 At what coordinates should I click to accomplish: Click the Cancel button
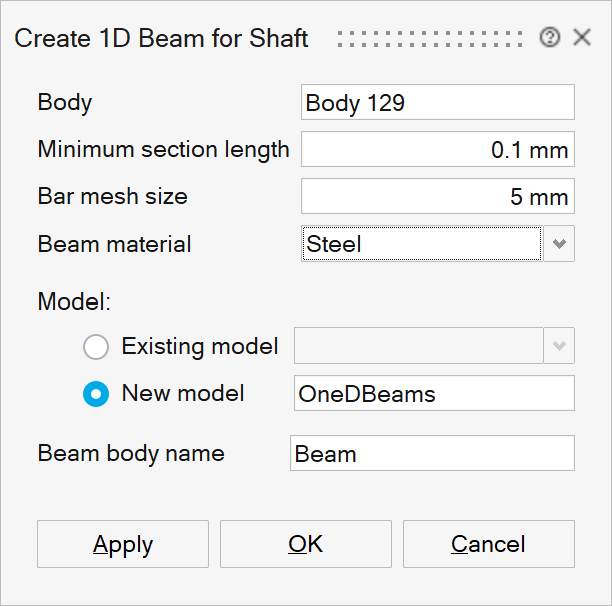488,544
